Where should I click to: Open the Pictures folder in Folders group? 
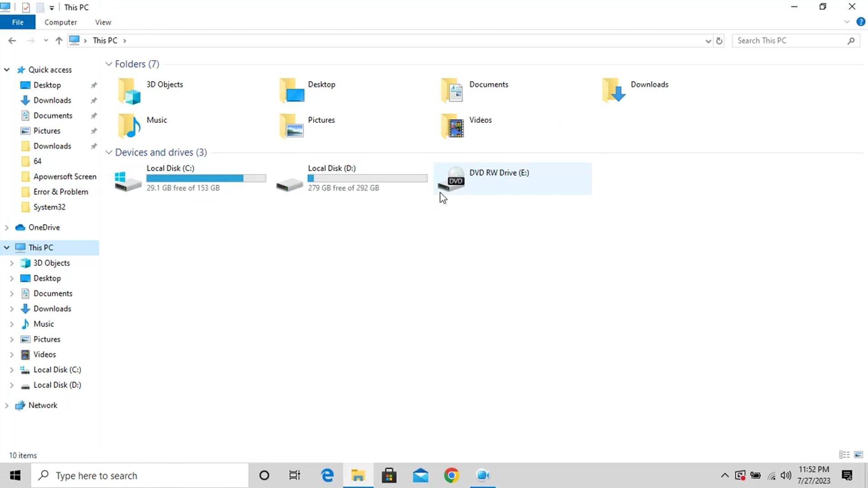(x=292, y=126)
